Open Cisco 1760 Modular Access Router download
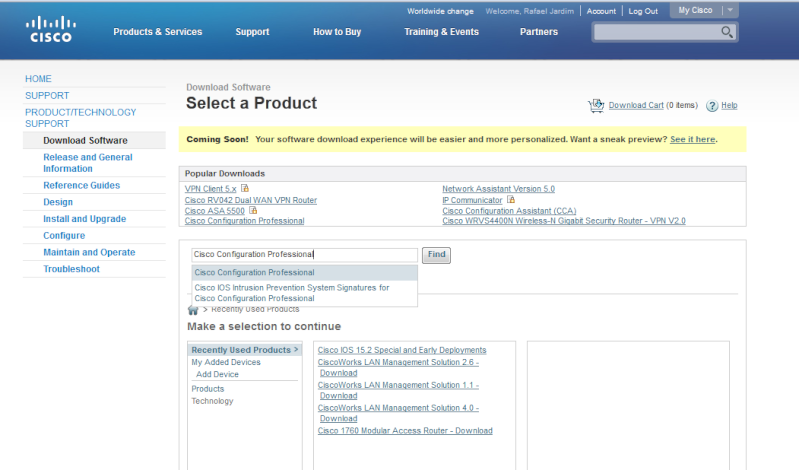 point(405,431)
